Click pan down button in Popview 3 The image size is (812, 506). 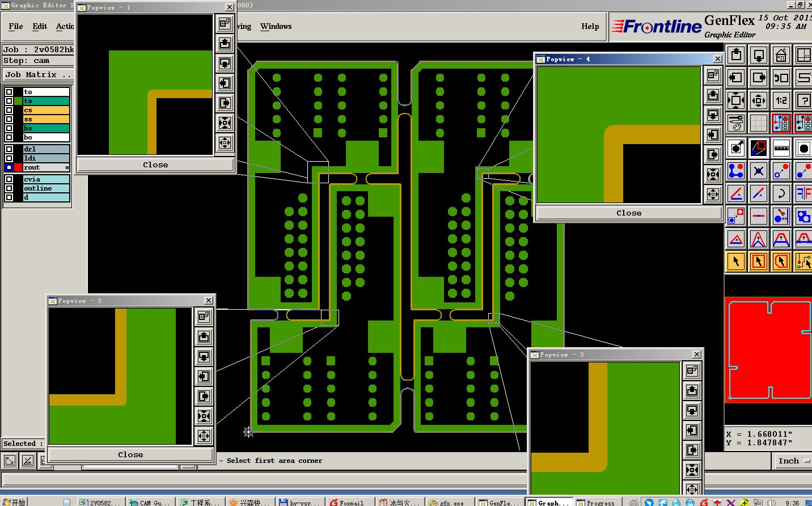[692, 410]
